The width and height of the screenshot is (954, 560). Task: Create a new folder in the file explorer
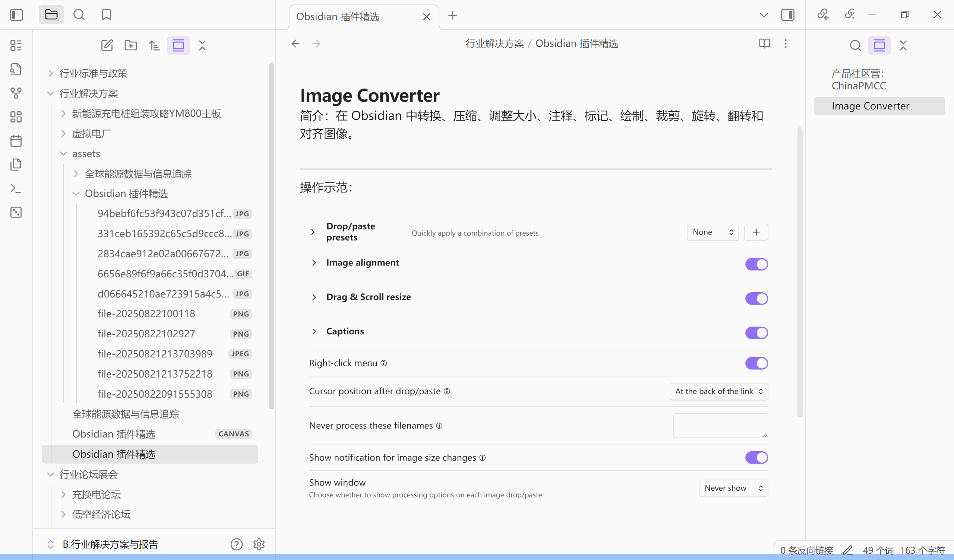[x=130, y=45]
